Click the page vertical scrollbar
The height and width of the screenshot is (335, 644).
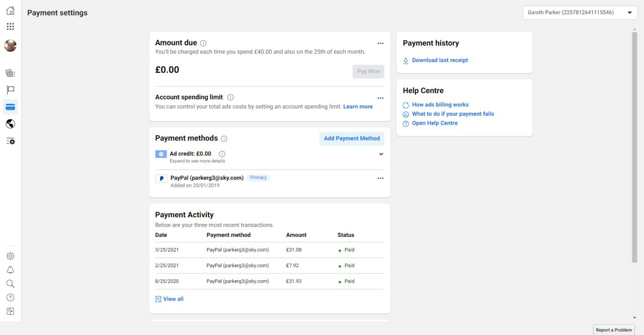click(634, 146)
